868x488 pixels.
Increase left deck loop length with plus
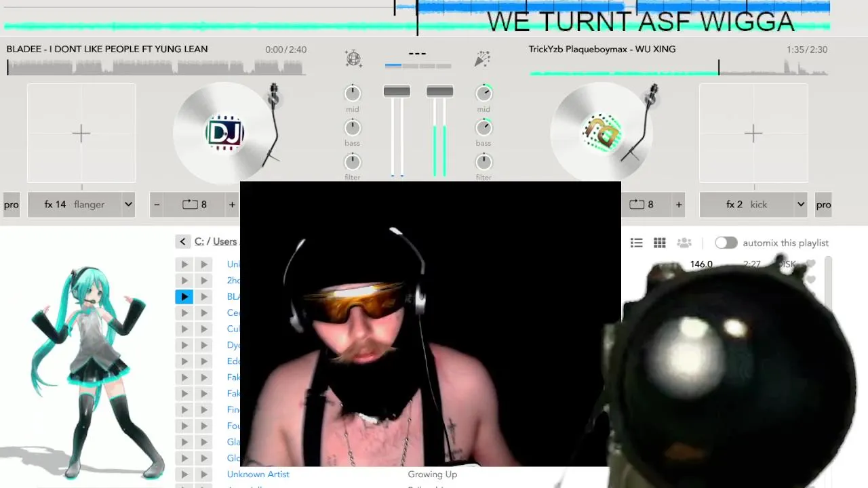(x=232, y=204)
